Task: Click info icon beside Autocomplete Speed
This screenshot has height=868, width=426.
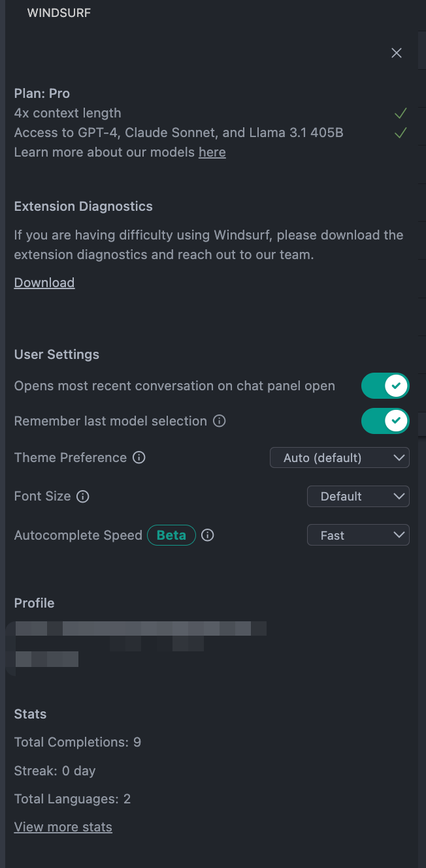Action: (x=208, y=535)
